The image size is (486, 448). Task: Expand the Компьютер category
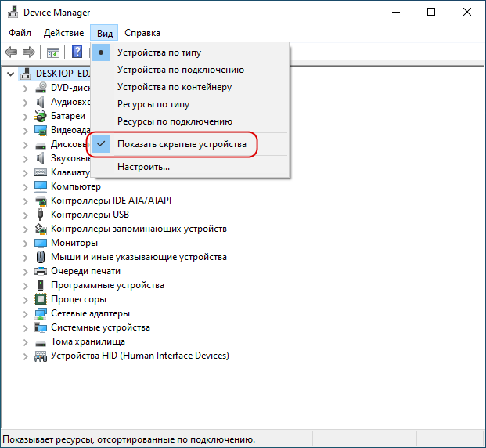[x=25, y=187]
